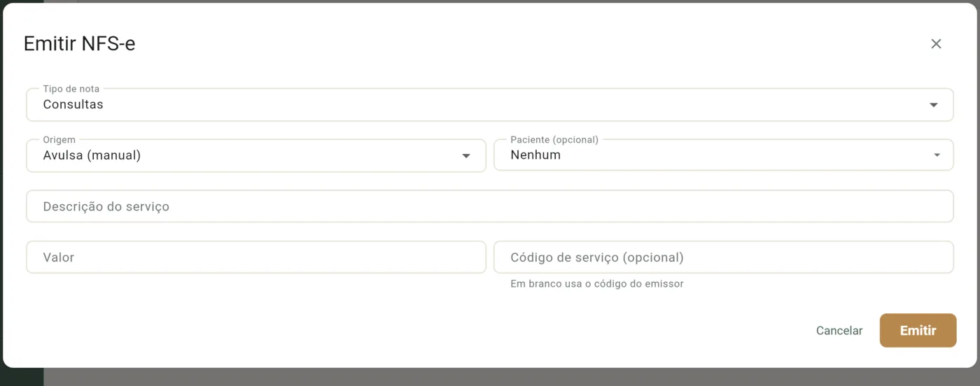The height and width of the screenshot is (386, 980).
Task: Focus the Código de serviço field
Action: click(x=724, y=257)
